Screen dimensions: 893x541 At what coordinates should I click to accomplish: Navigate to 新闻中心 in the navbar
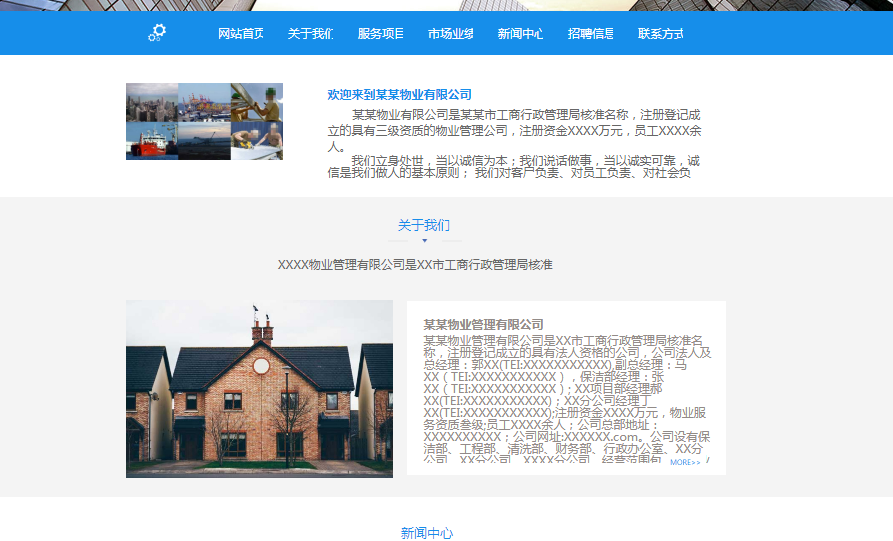(x=521, y=34)
